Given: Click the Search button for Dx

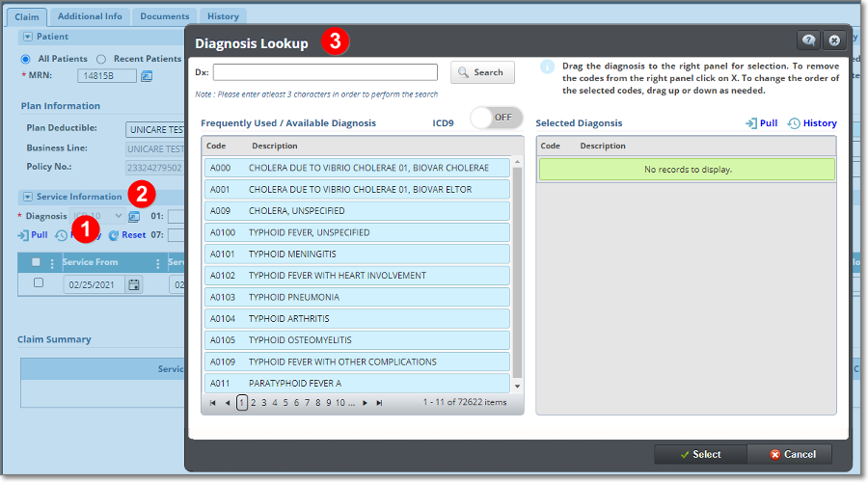Looking at the screenshot, I should point(482,72).
